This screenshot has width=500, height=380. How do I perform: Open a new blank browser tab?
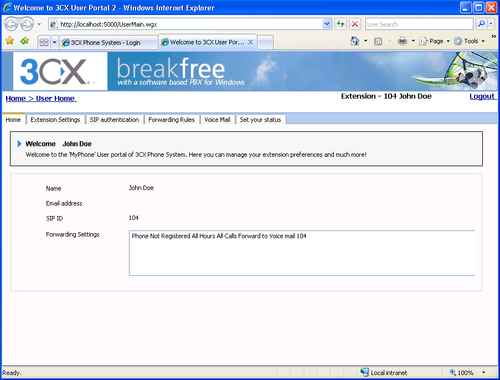tap(266, 43)
